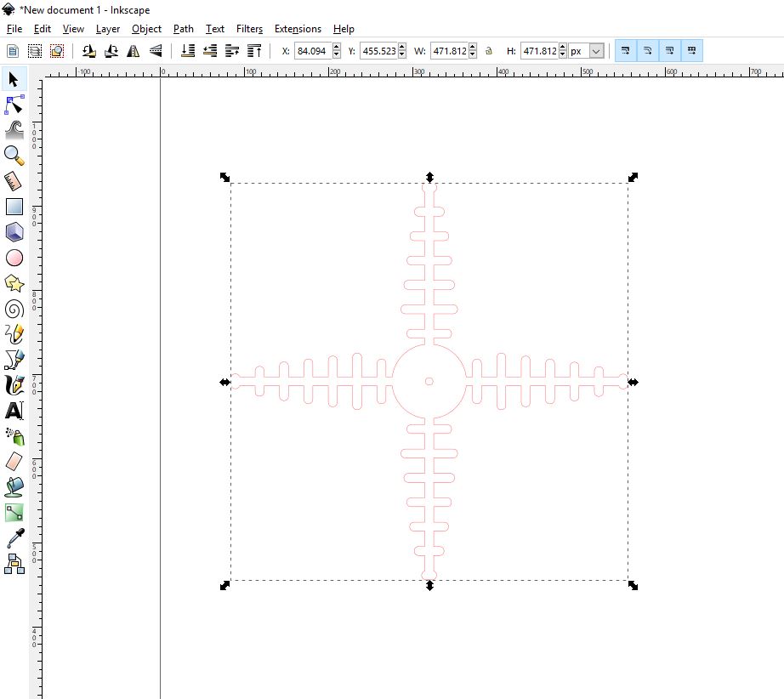This screenshot has height=699, width=784.
Task: Open the View menu
Action: (x=73, y=29)
